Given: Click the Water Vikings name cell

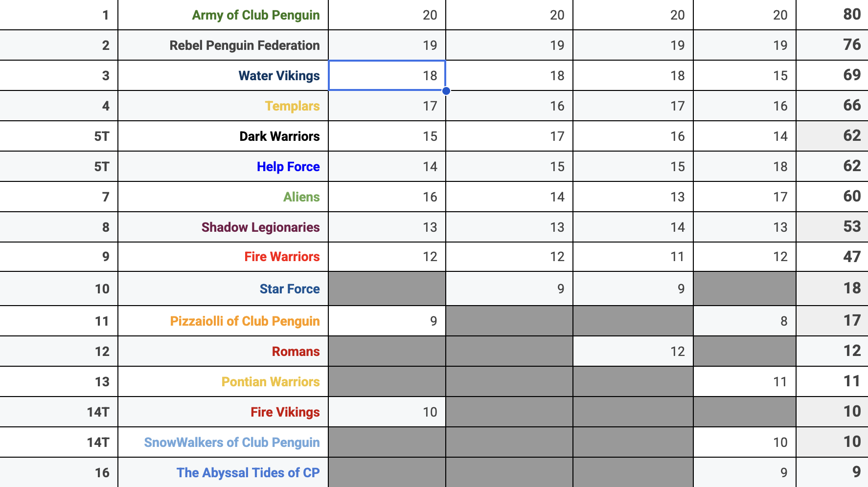Looking at the screenshot, I should coord(223,76).
